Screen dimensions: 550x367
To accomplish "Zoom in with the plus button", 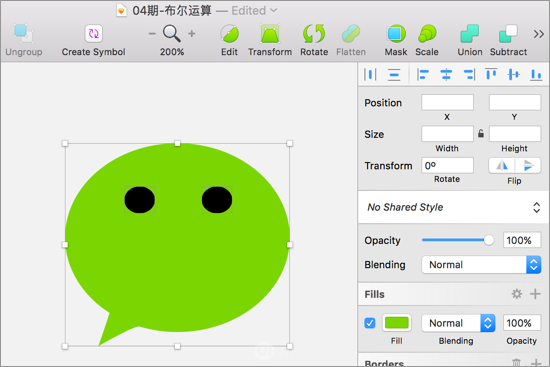I will 192,34.
